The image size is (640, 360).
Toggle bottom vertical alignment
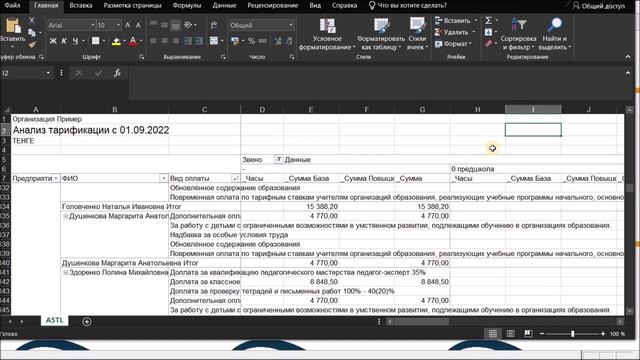(x=176, y=25)
